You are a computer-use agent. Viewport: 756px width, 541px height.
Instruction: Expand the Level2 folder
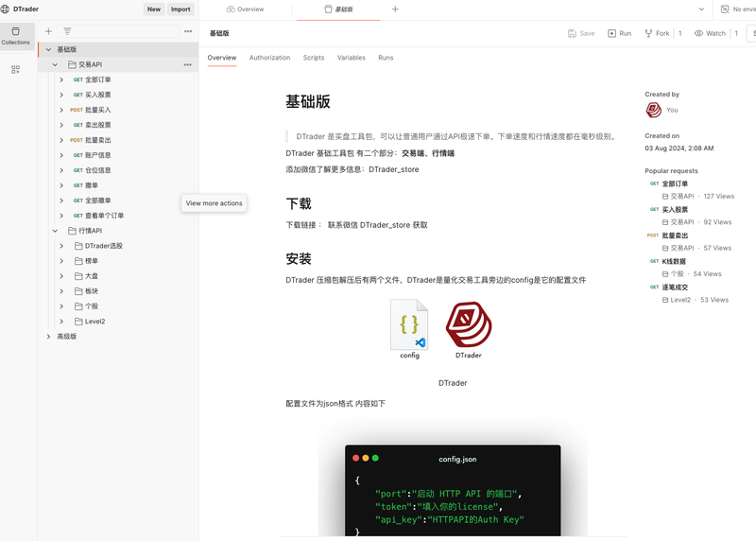coord(61,322)
